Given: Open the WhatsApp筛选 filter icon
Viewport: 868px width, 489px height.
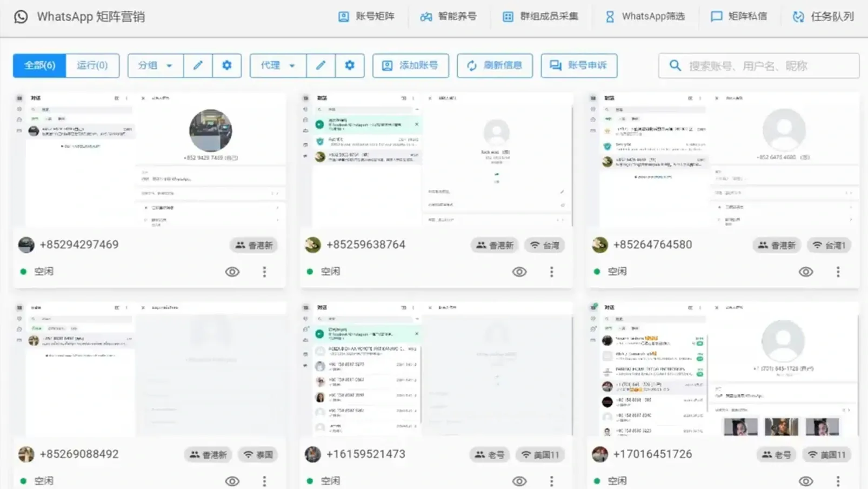Looking at the screenshot, I should click(610, 16).
